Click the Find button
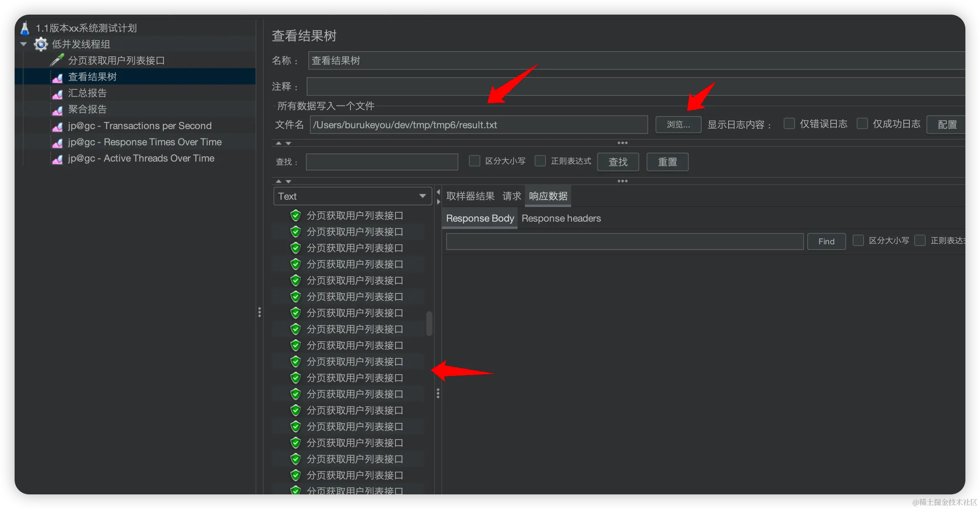980x509 pixels. point(826,242)
